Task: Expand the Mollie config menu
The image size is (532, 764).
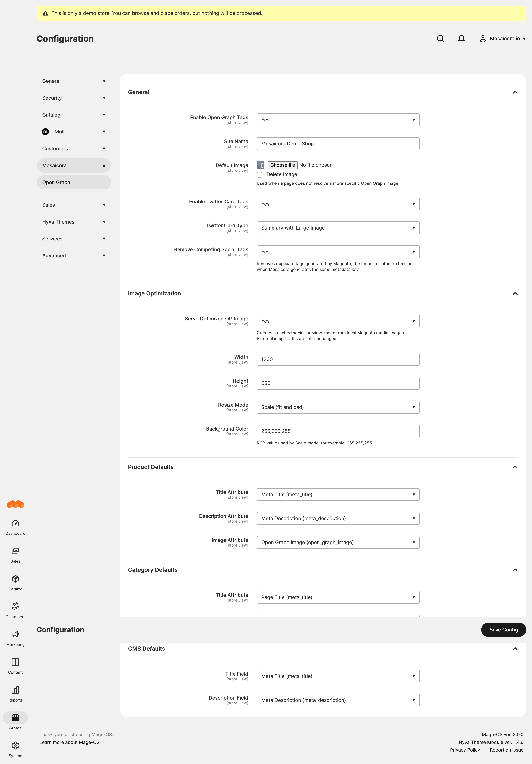Action: [74, 132]
